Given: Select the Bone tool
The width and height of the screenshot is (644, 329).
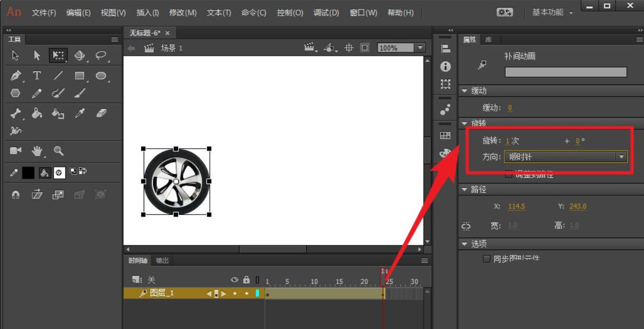Looking at the screenshot, I should [x=16, y=113].
